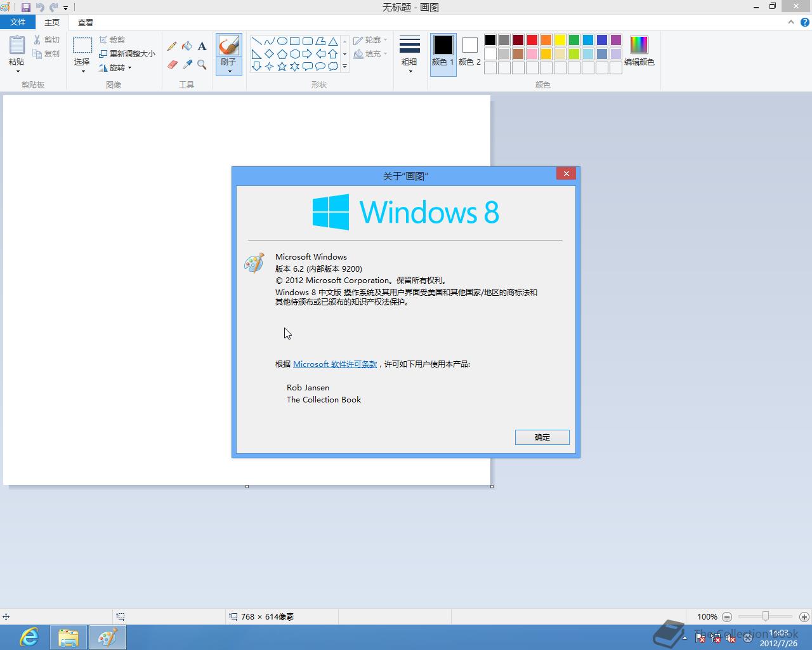The image size is (812, 650).
Task: Pick the red color swatch
Action: pyautogui.click(x=532, y=40)
